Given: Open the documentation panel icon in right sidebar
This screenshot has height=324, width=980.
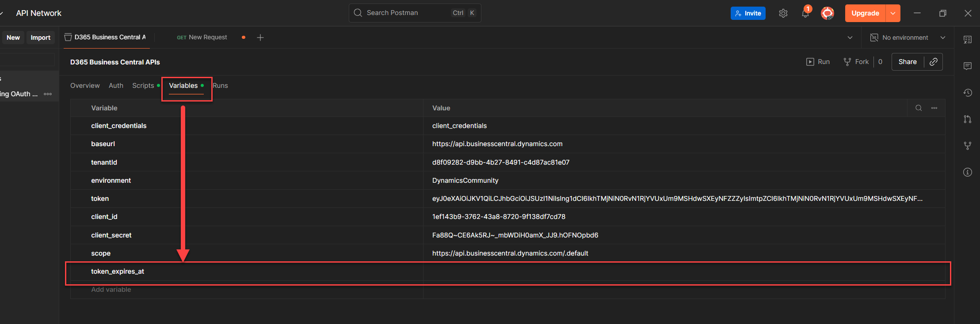Looking at the screenshot, I should (968, 40).
